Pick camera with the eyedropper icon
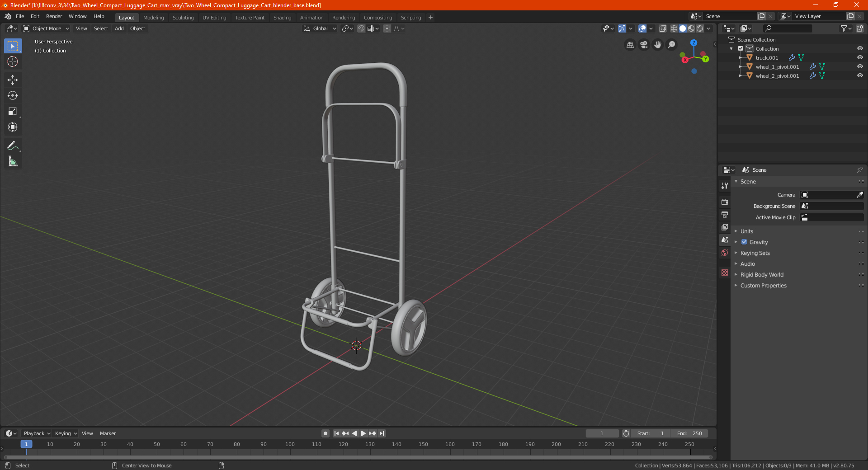The width and height of the screenshot is (868, 470). click(x=859, y=195)
